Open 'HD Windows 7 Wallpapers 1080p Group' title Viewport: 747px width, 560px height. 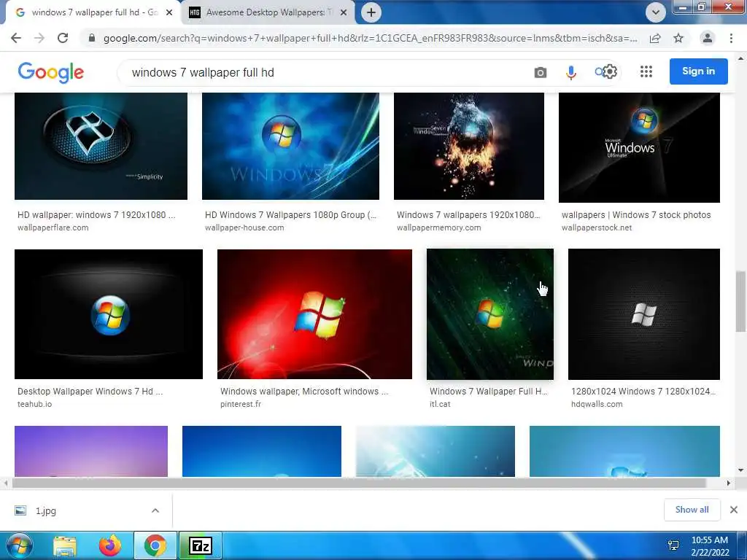click(x=290, y=215)
